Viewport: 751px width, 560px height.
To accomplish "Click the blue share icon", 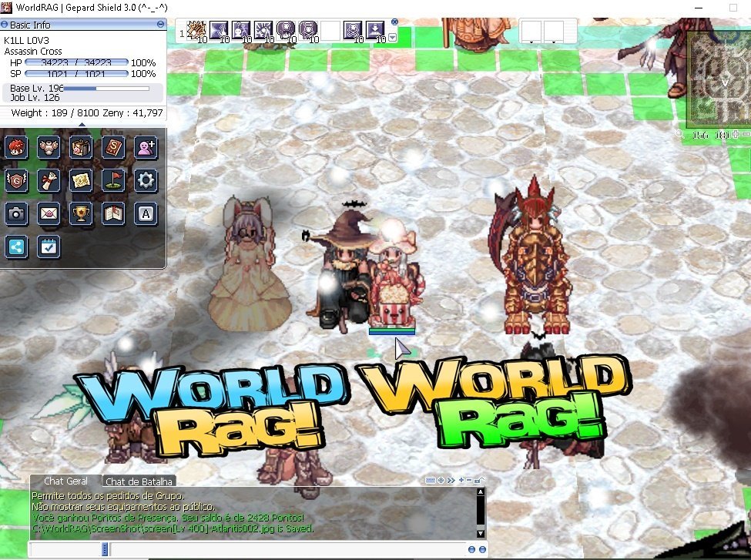I will [16, 247].
